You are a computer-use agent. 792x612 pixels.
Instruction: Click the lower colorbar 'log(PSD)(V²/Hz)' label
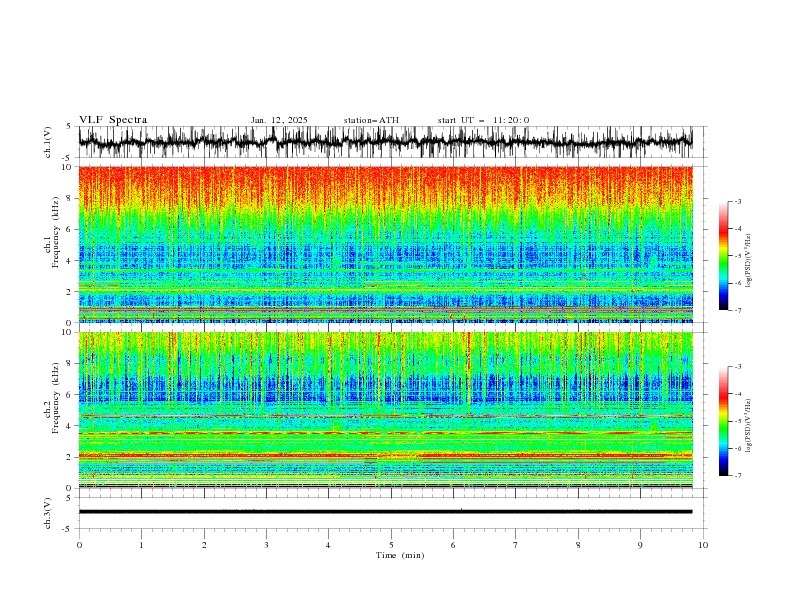click(x=749, y=426)
